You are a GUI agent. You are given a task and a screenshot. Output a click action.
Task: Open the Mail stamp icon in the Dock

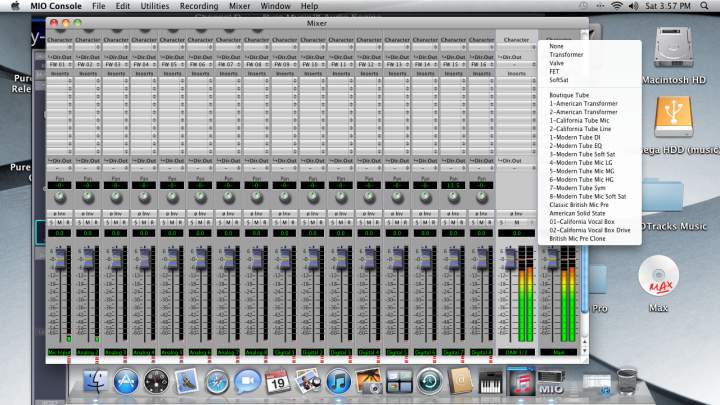(186, 381)
